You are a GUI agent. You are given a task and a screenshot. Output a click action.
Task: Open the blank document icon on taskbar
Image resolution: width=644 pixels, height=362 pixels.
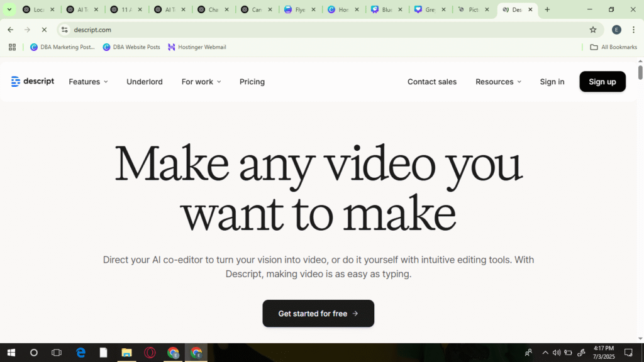103,353
